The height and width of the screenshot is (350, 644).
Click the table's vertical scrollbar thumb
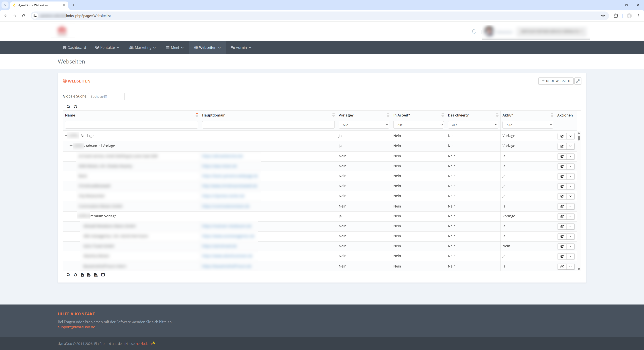[x=579, y=138]
